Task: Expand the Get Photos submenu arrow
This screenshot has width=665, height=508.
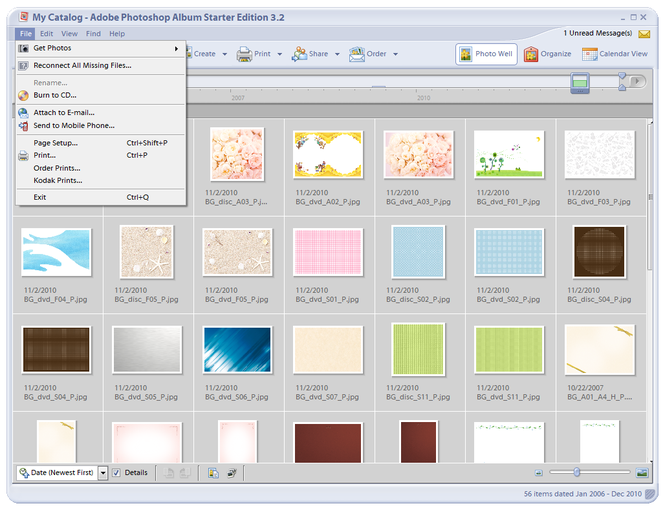Action: (x=176, y=49)
